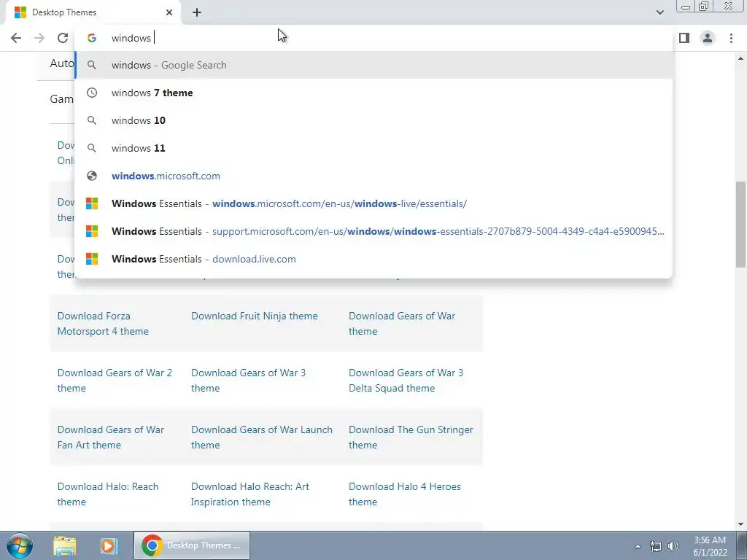
Task: Open the user profile avatar icon
Action: tap(708, 38)
